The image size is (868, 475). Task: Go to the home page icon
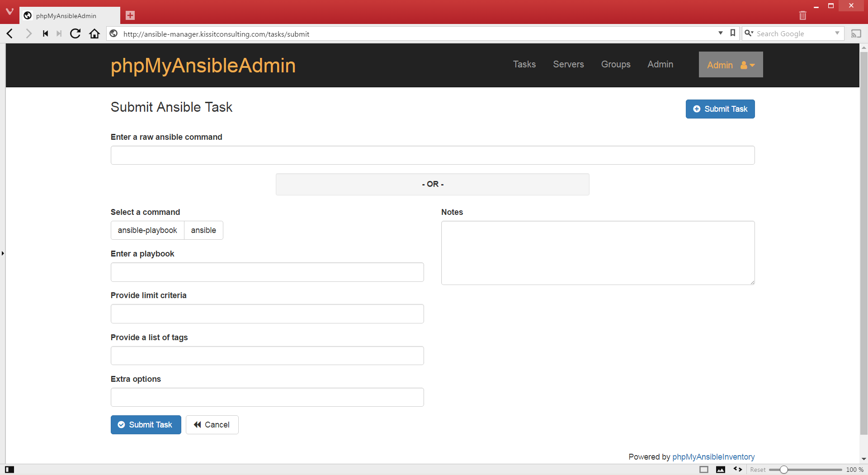94,33
